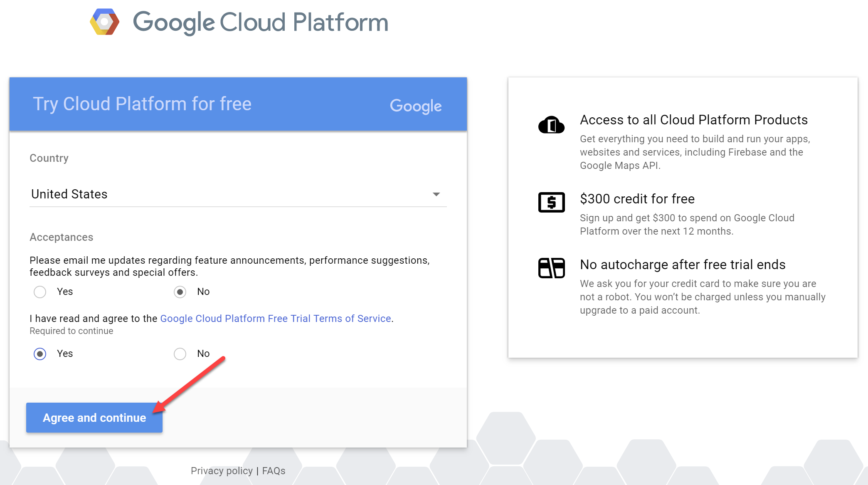Click the United States country selection
Image resolution: width=868 pixels, height=485 pixels.
coord(238,194)
